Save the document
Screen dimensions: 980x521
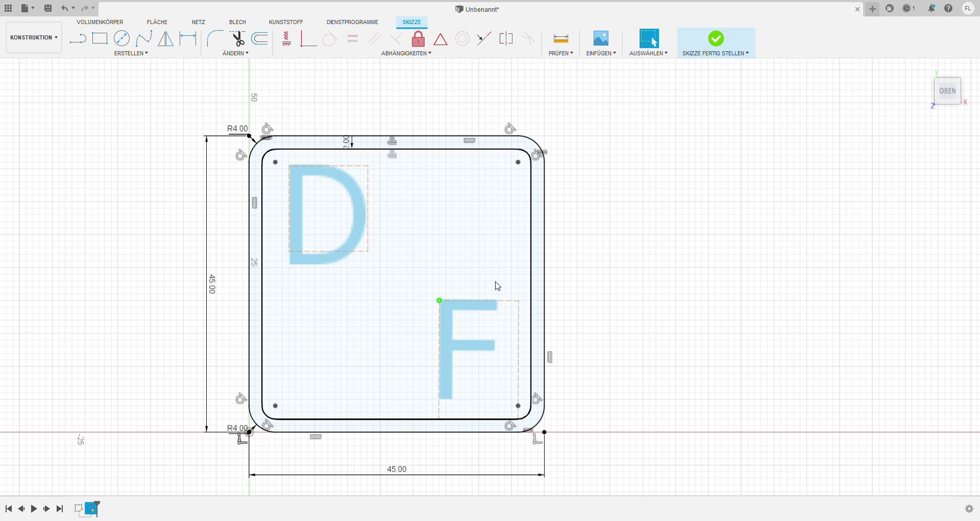coord(48,8)
